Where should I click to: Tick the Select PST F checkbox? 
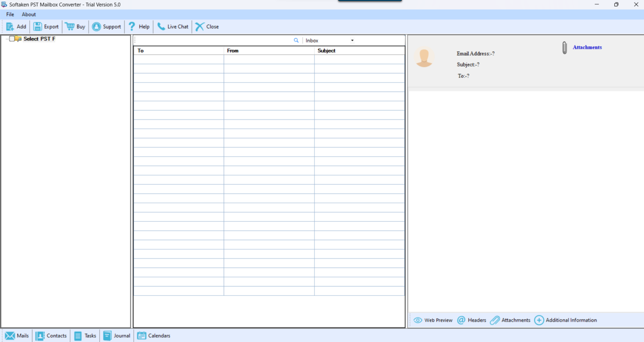(11, 39)
